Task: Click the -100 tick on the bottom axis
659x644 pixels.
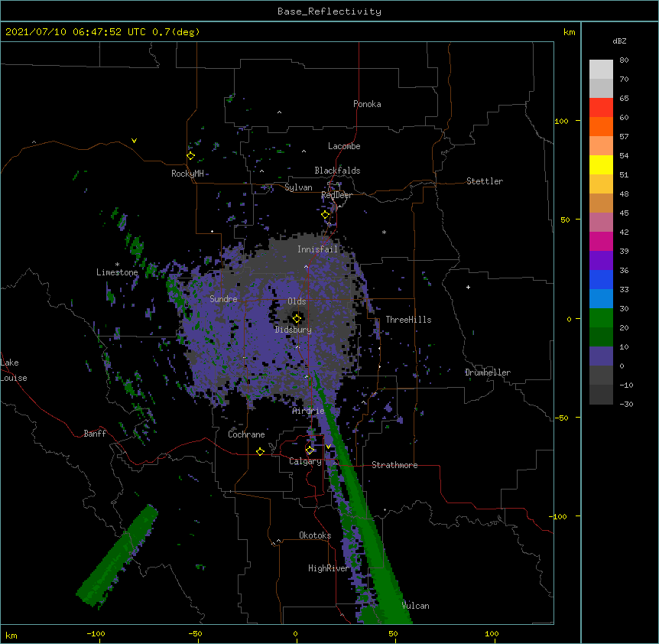Action: coord(96,633)
